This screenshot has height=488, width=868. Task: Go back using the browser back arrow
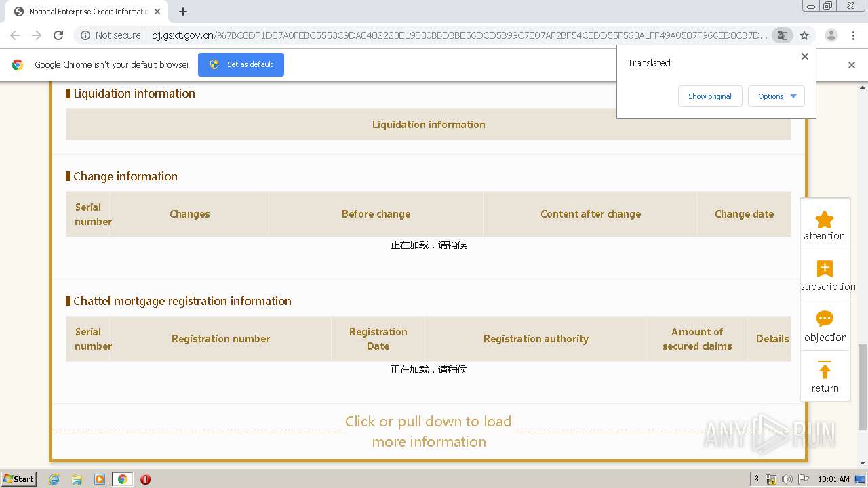(x=15, y=35)
